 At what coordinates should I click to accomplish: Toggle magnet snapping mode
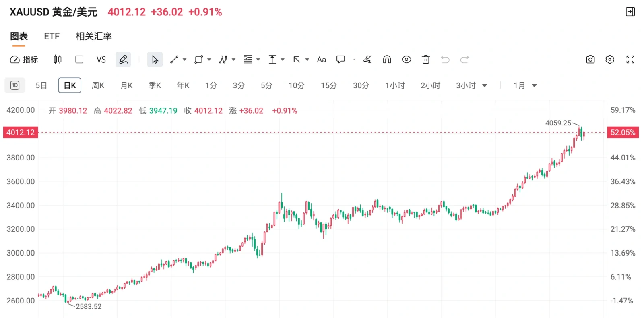click(x=386, y=59)
